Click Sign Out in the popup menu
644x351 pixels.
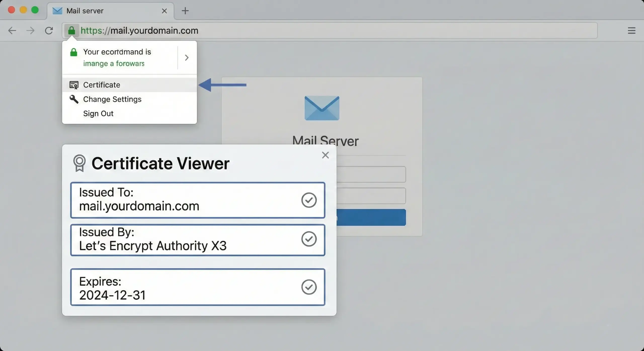coord(98,113)
